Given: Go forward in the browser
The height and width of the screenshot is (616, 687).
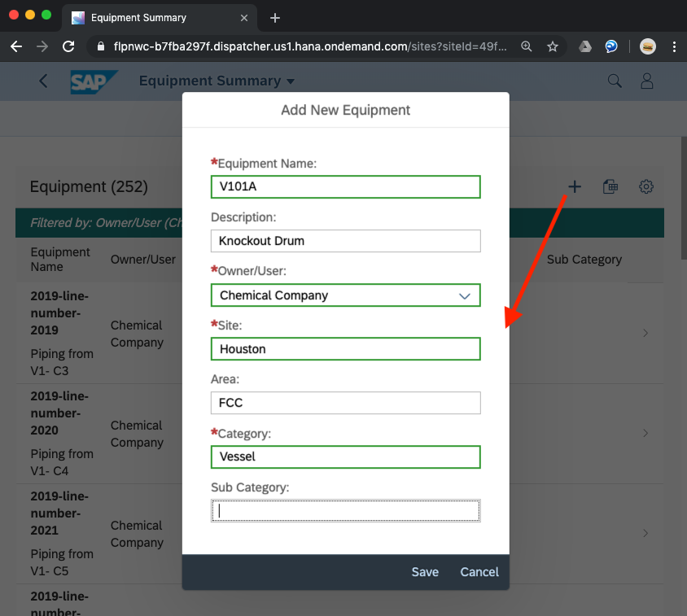Looking at the screenshot, I should click(42, 46).
